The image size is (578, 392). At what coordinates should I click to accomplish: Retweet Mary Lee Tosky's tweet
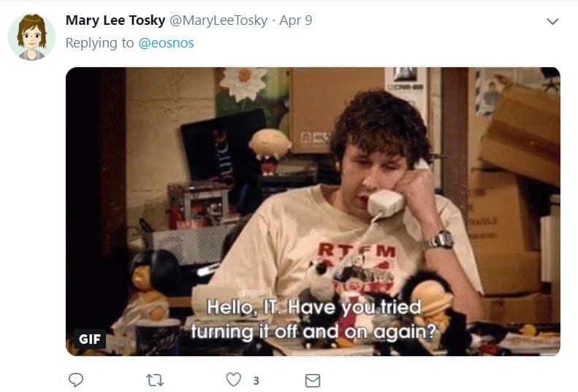pyautogui.click(x=155, y=380)
